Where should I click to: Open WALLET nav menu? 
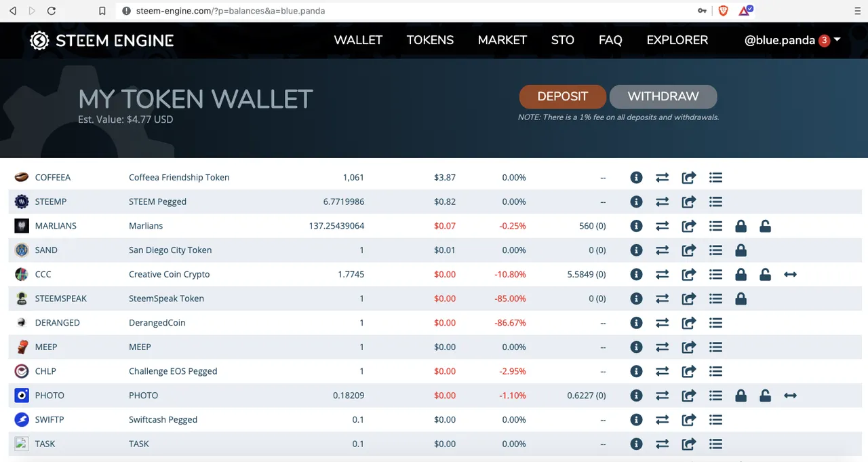[358, 40]
